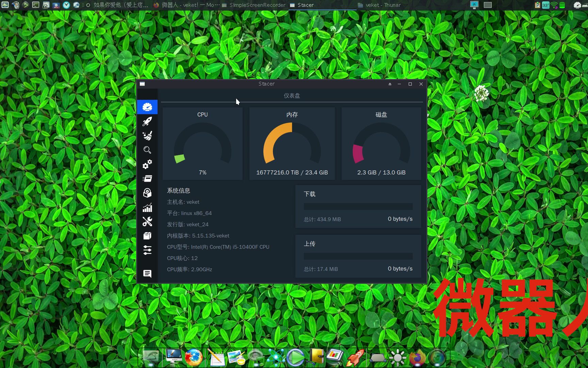Open Settings via the sliders sidebar icon
Screen dimensions: 588x368
(147, 250)
